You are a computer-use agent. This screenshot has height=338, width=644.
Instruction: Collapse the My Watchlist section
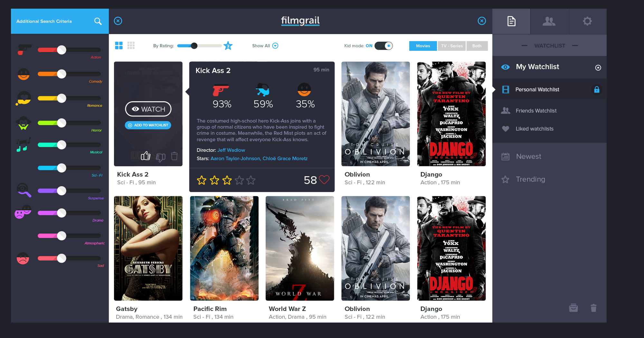pyautogui.click(x=598, y=68)
